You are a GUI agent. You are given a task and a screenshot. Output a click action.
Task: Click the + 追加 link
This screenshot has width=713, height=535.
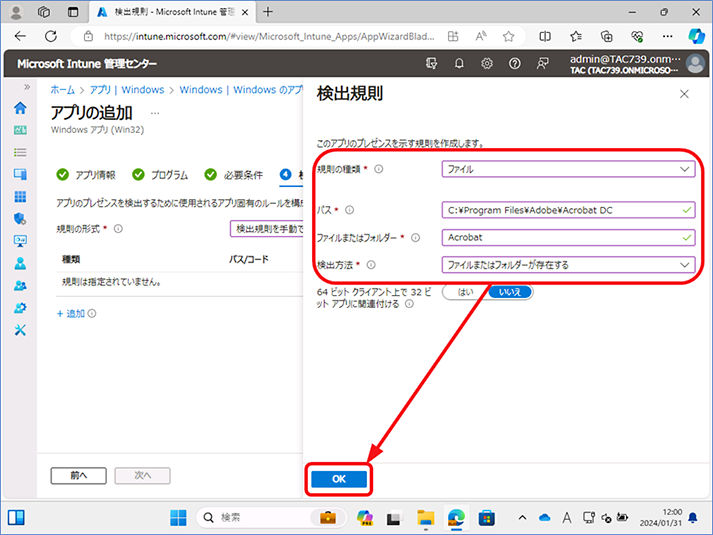click(x=71, y=314)
